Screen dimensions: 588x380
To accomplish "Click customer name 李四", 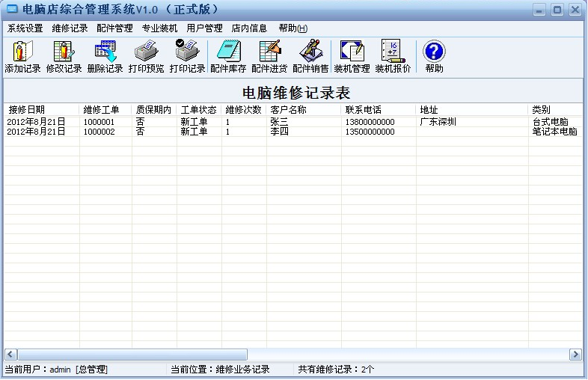I will click(x=279, y=132).
